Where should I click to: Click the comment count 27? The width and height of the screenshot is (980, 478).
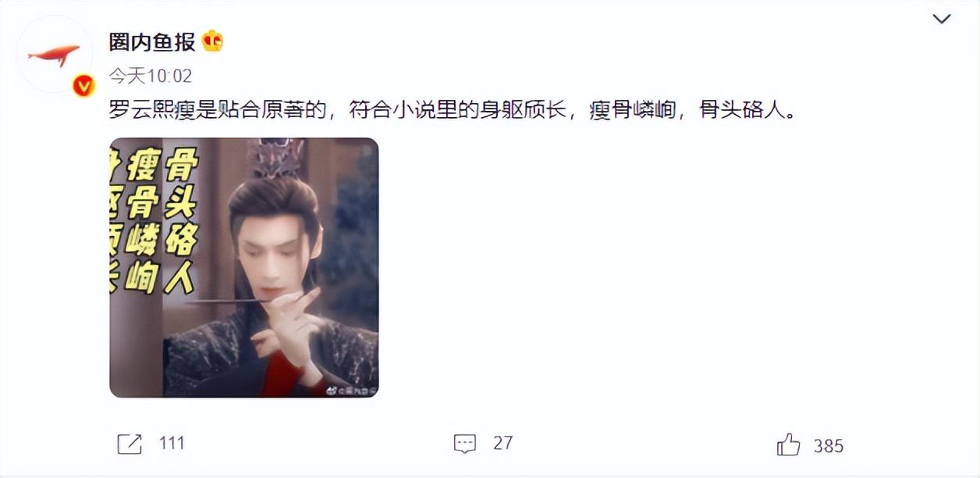coord(502,444)
